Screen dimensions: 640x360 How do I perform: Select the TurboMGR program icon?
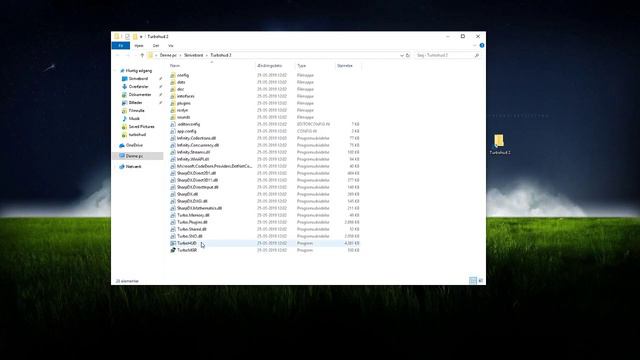click(x=173, y=250)
